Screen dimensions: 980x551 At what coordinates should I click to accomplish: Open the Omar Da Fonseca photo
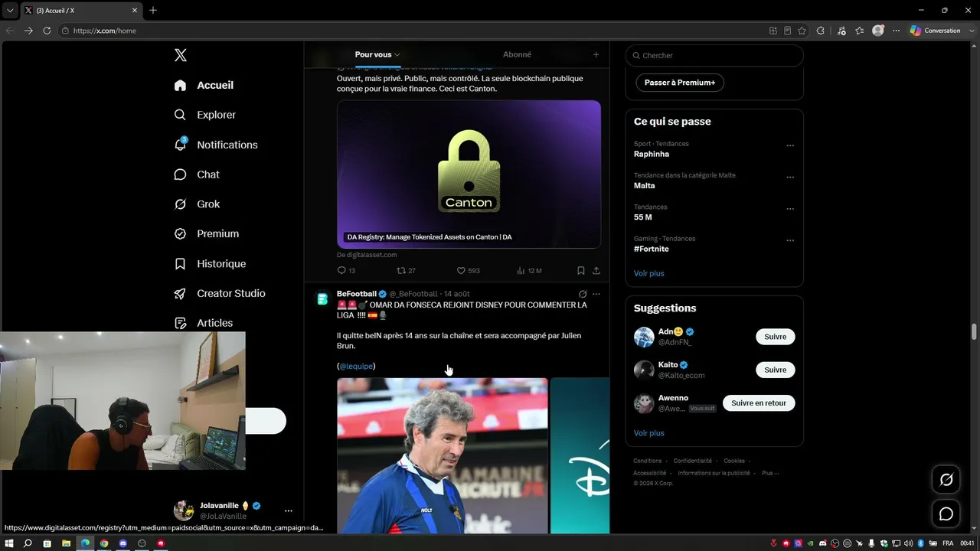443,455
